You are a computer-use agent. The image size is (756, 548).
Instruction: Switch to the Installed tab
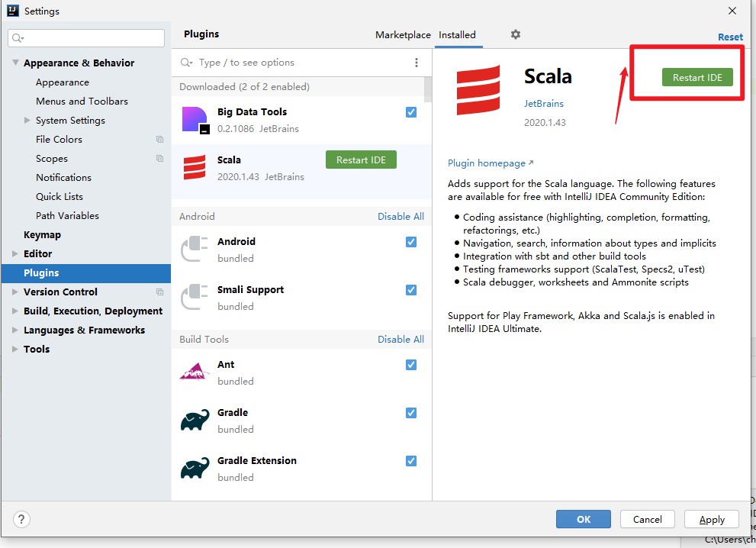[x=457, y=35]
